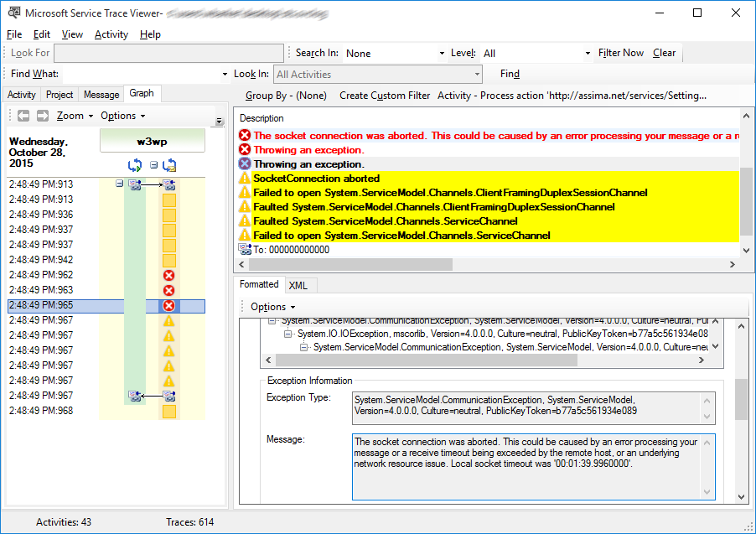Select the 'SocketConnection aborted' trace row

pyautogui.click(x=489, y=178)
